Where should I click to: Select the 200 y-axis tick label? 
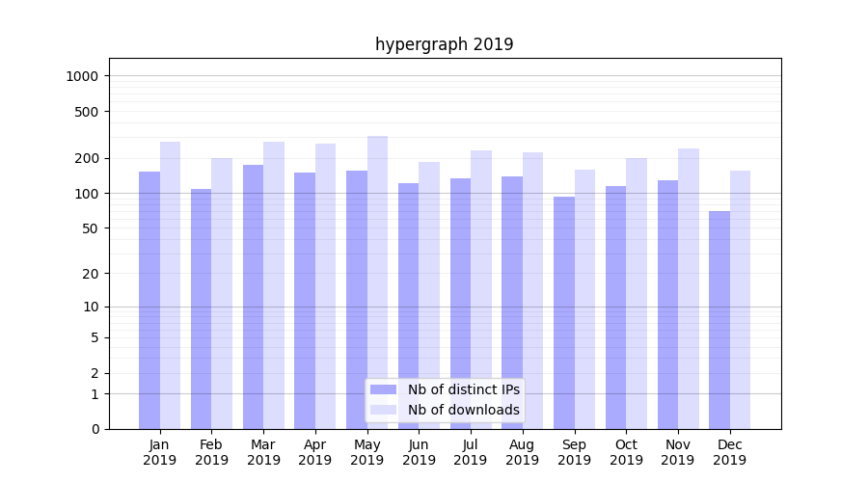click(x=85, y=158)
